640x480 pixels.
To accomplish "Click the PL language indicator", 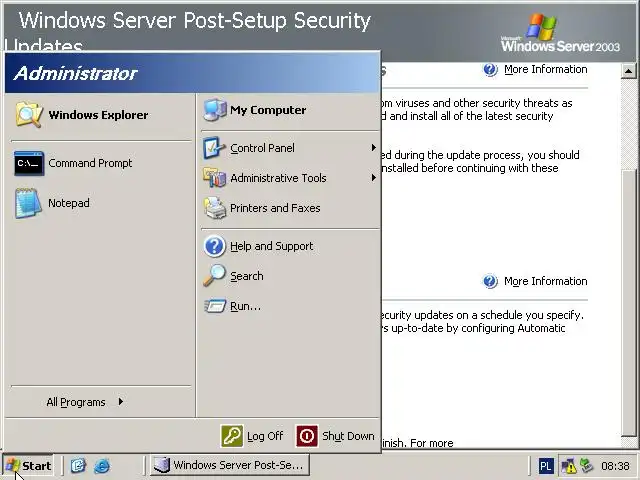I will 546,466.
